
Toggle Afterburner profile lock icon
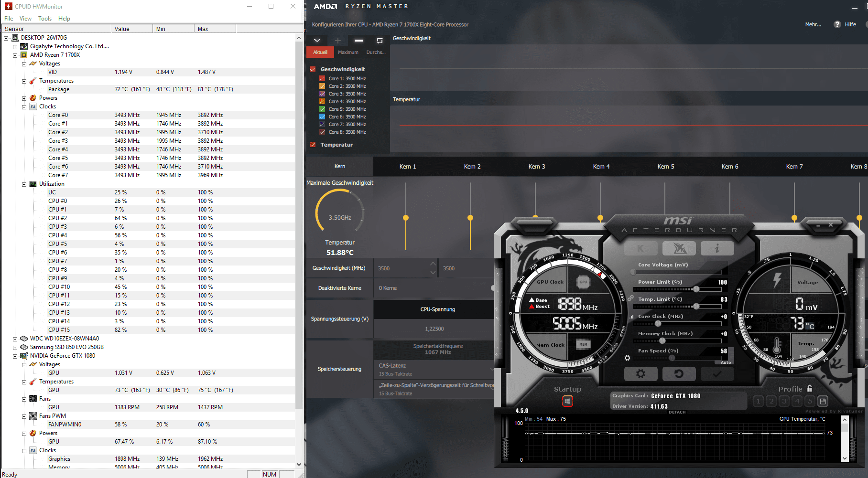pos(810,389)
